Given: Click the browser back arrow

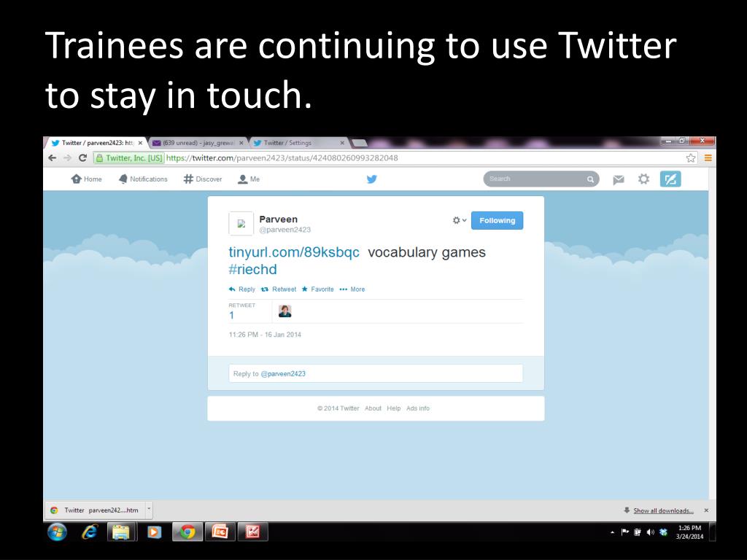Looking at the screenshot, I should click(x=53, y=157).
